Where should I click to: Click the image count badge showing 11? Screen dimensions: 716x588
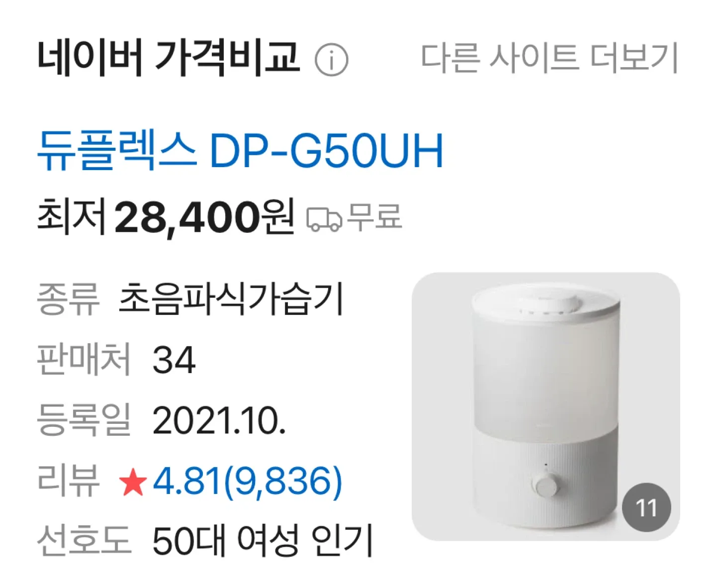[646, 507]
